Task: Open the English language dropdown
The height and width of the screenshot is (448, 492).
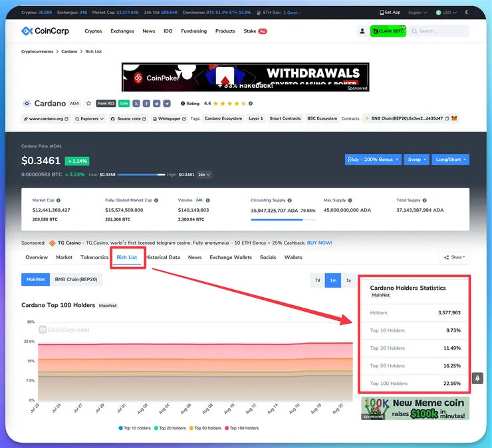Action: 418,13
